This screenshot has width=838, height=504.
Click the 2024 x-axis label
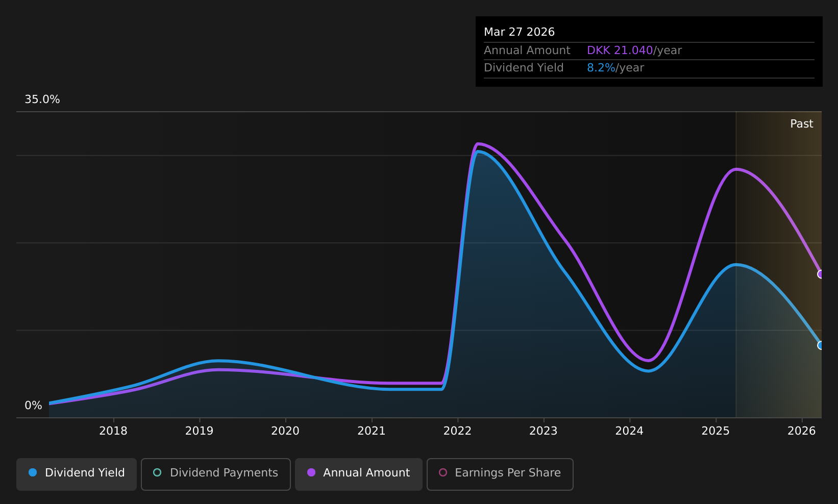tap(630, 431)
